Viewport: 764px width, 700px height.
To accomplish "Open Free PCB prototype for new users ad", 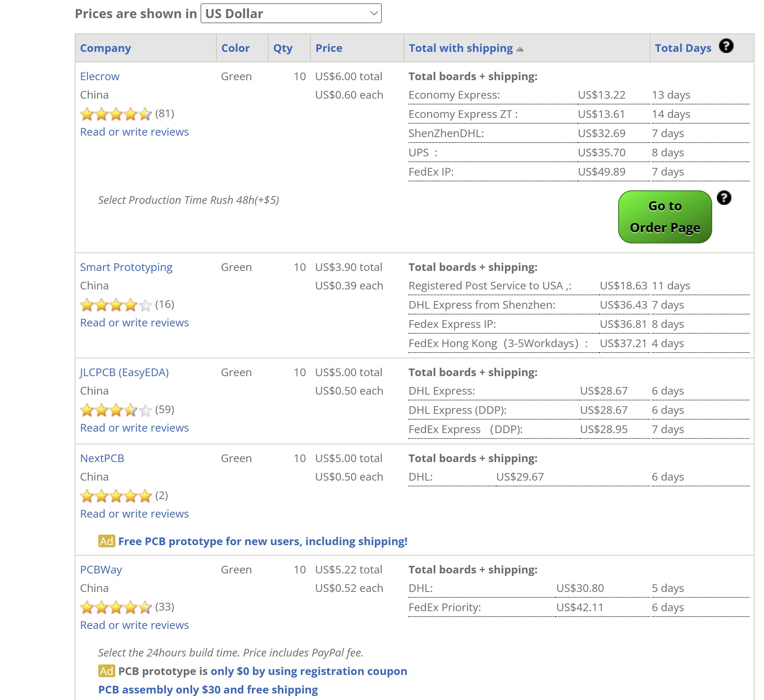I will tap(263, 541).
